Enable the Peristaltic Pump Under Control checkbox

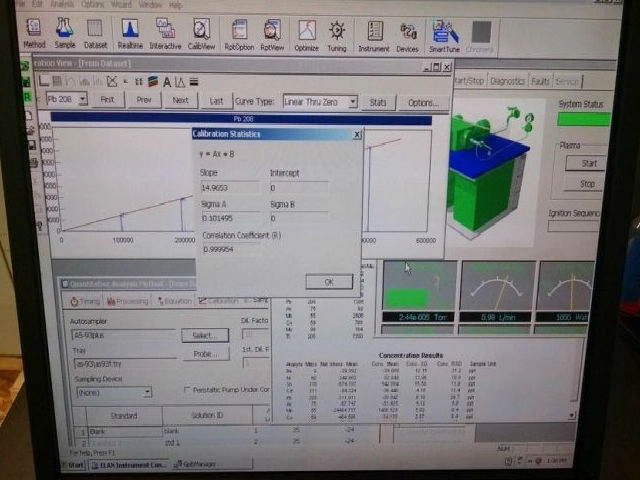(186, 391)
